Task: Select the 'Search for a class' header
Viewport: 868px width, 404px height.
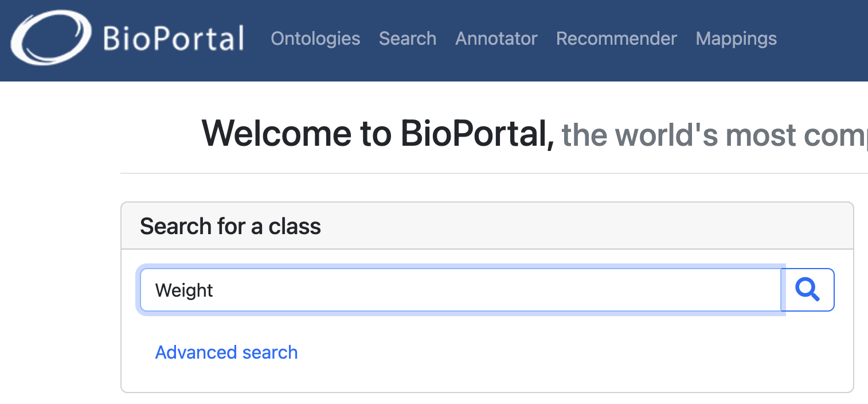Action: (x=230, y=226)
